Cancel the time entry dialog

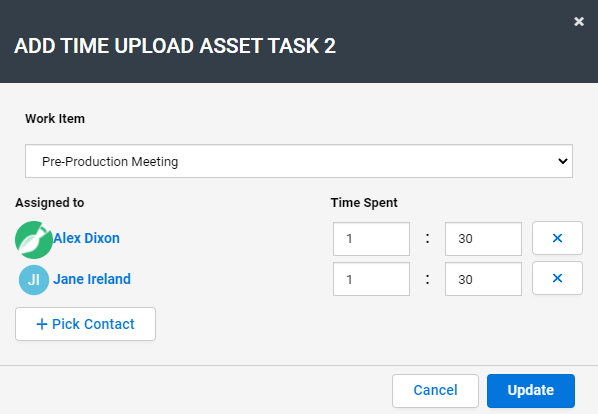[x=435, y=391]
